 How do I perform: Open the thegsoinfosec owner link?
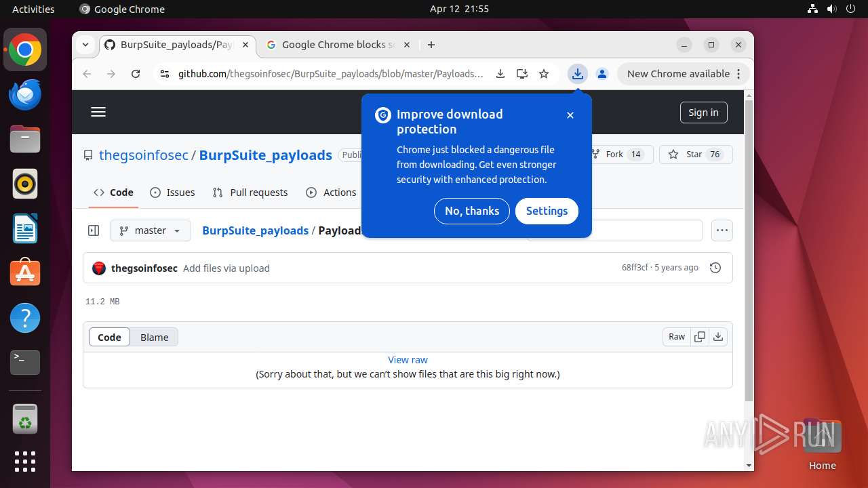click(x=144, y=155)
